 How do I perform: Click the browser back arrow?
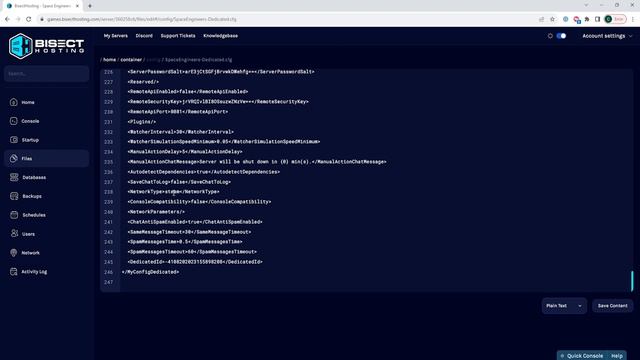[x=7, y=19]
